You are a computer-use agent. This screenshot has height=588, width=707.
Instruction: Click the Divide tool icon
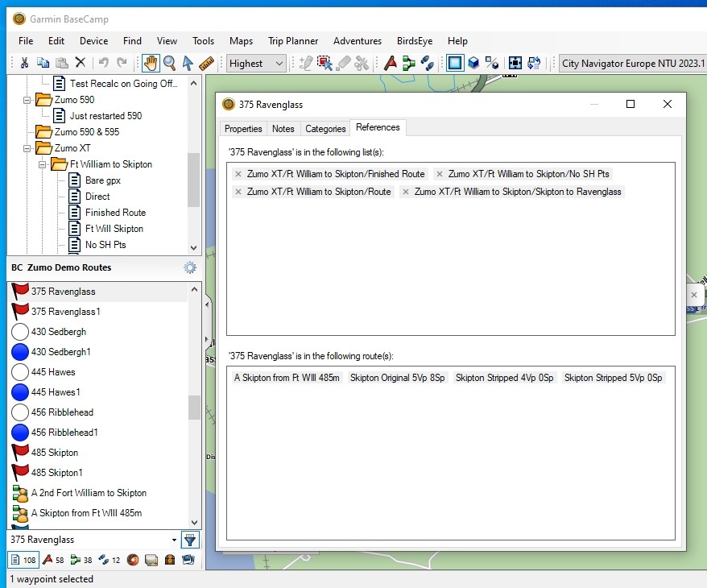(362, 63)
